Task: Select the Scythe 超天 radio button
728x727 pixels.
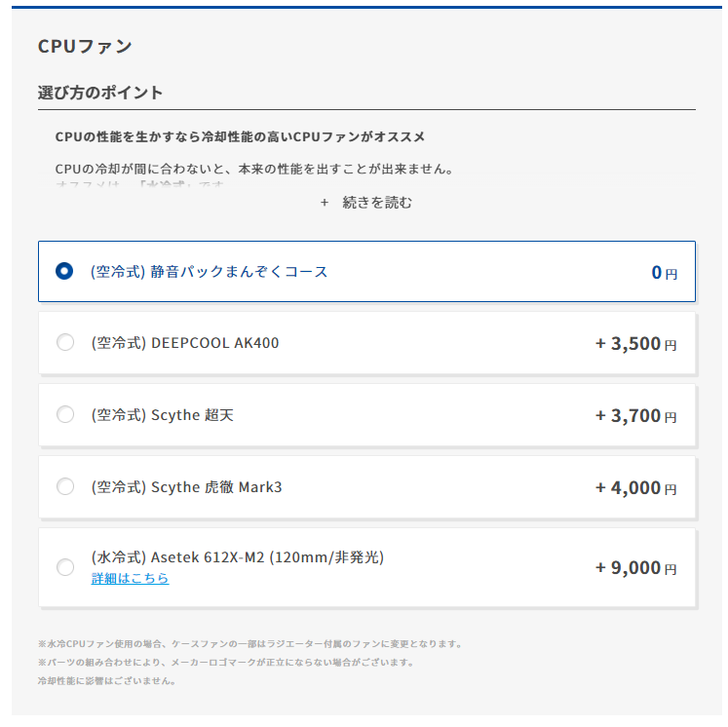Action: pos(65,415)
